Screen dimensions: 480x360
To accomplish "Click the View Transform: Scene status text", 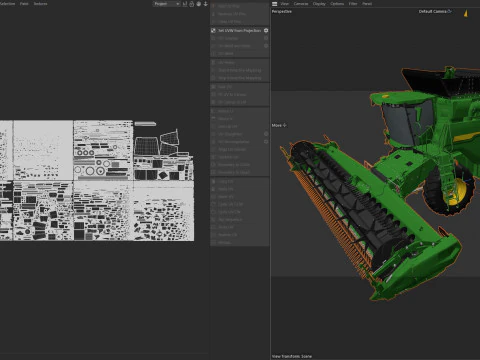I will point(292,356).
